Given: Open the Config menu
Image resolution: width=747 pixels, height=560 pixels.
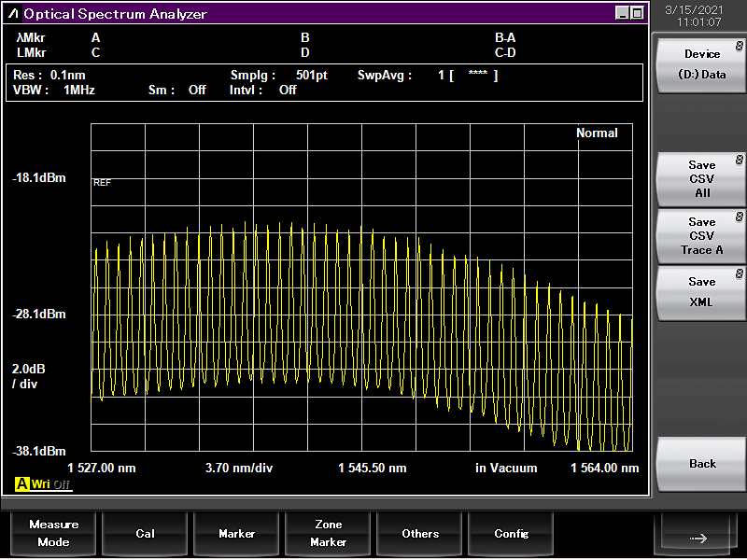Looking at the screenshot, I should (511, 533).
